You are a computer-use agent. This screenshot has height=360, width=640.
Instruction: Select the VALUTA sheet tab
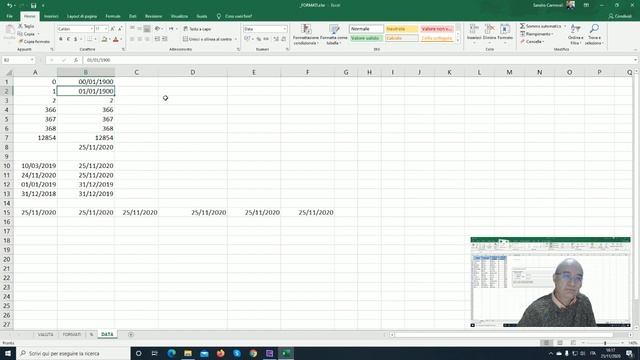[x=45, y=334]
